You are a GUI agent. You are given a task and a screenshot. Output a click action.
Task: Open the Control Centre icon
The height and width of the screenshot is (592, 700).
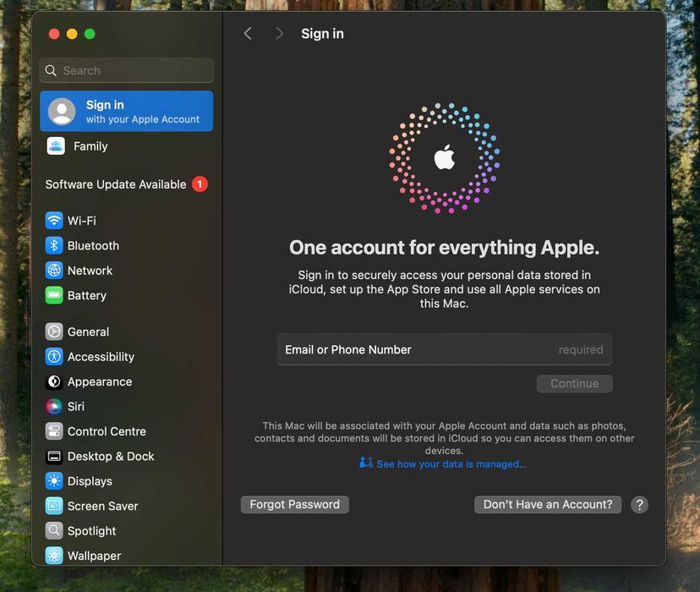pyautogui.click(x=54, y=431)
